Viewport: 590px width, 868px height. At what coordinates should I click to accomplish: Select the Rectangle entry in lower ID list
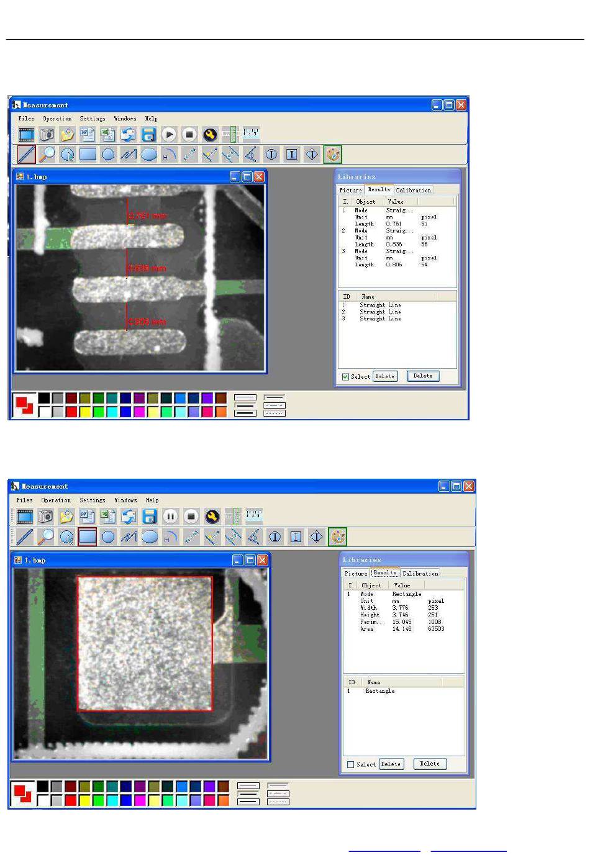(379, 691)
